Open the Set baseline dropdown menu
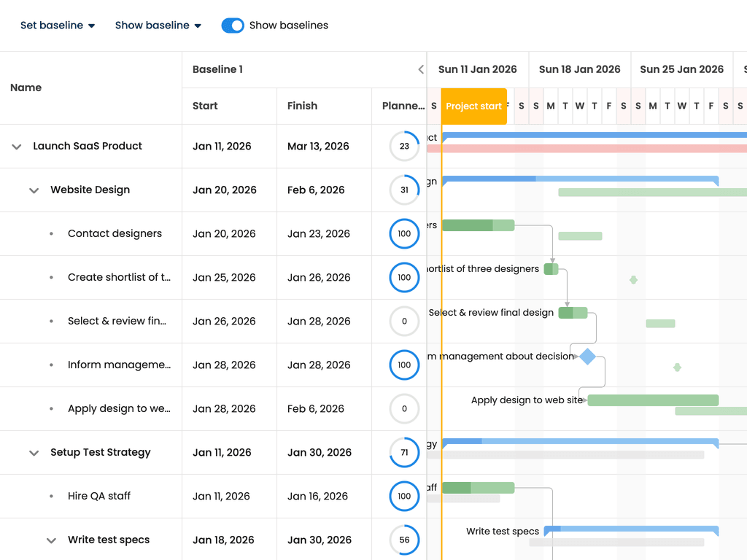This screenshot has width=747, height=560. pos(57,26)
